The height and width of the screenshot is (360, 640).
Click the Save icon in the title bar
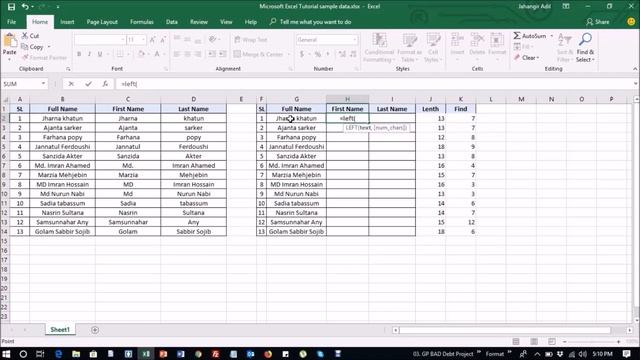[11, 7]
